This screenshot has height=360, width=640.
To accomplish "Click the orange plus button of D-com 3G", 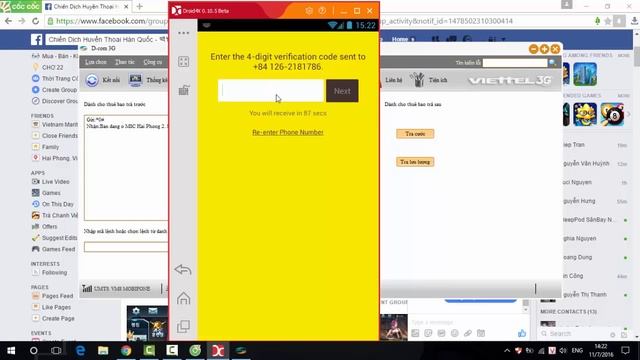I will (544, 49).
